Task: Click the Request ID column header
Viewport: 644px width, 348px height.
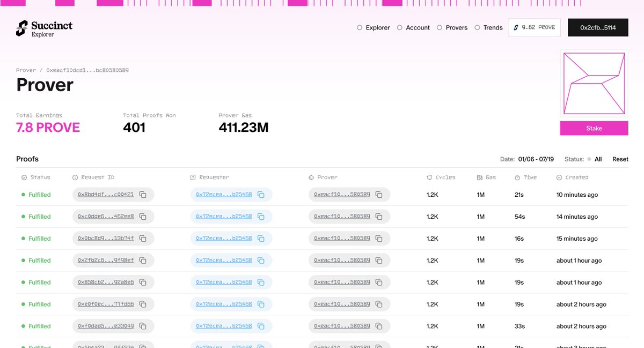Action: [93, 177]
